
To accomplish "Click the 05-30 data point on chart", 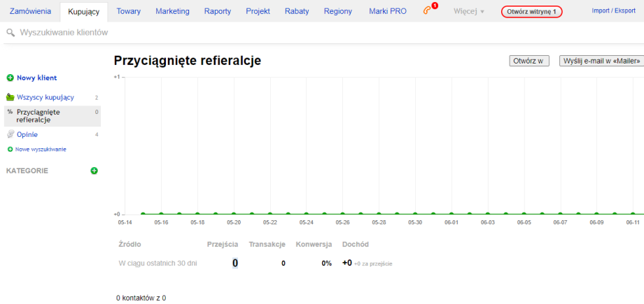I will pyautogui.click(x=415, y=214).
